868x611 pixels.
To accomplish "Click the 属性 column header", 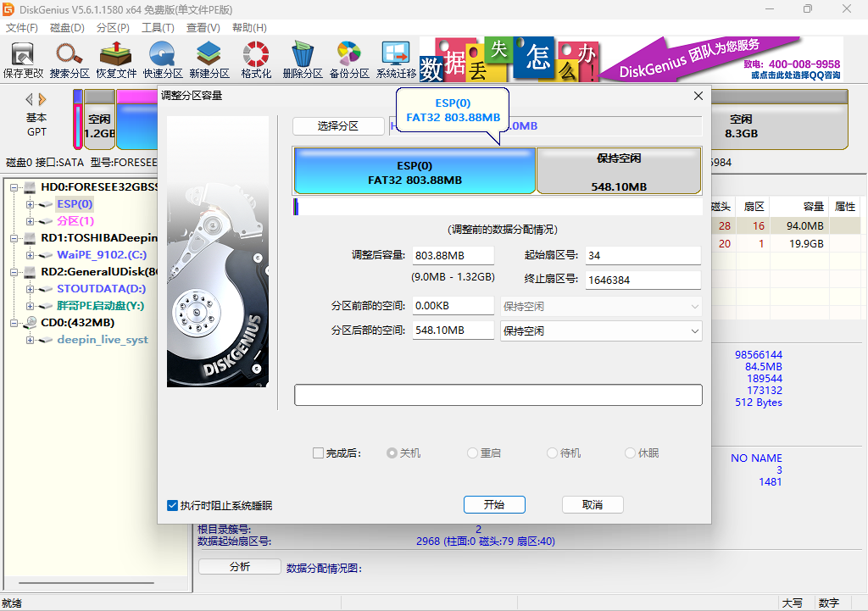I will tap(845, 207).
